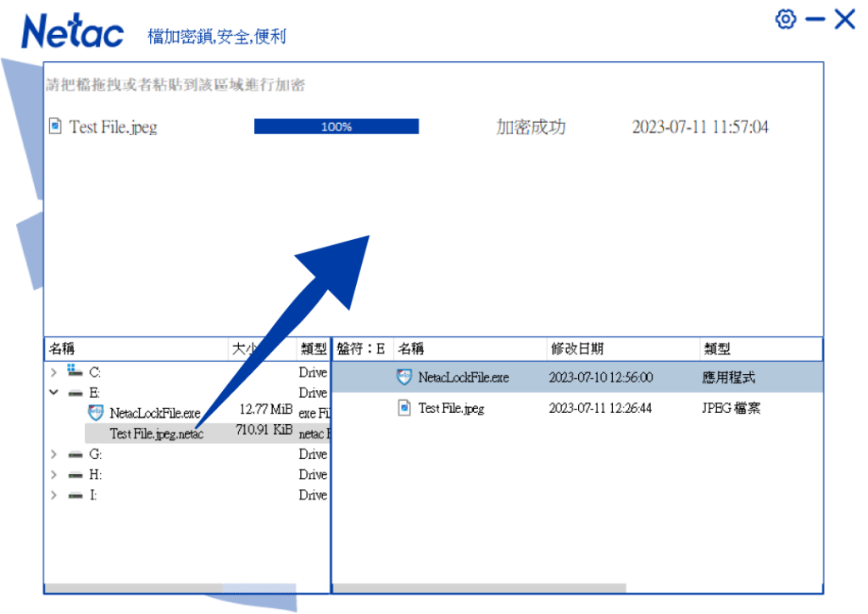Image resolution: width=868 pixels, height=614 pixels.
Task: Click the 710.91 KiB size value
Action: coord(264,430)
